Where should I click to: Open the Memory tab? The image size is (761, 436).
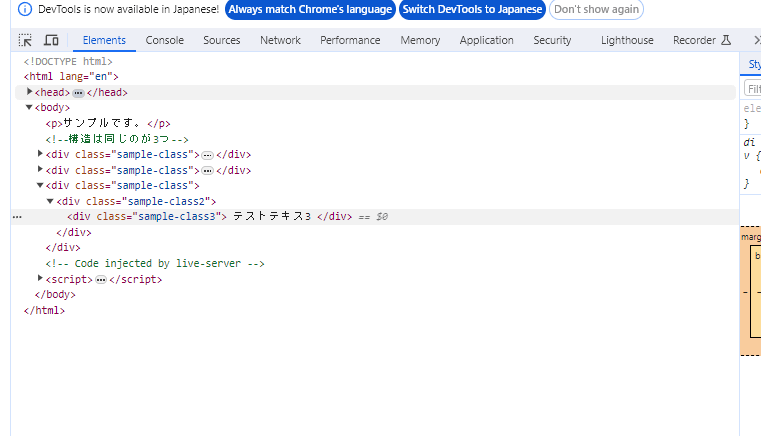click(420, 40)
